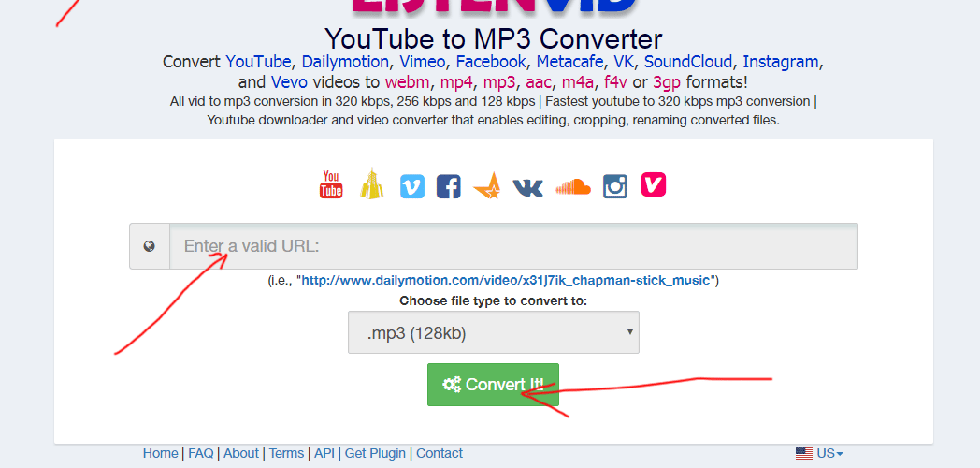Click the Metacafe star icon

pyautogui.click(x=487, y=185)
